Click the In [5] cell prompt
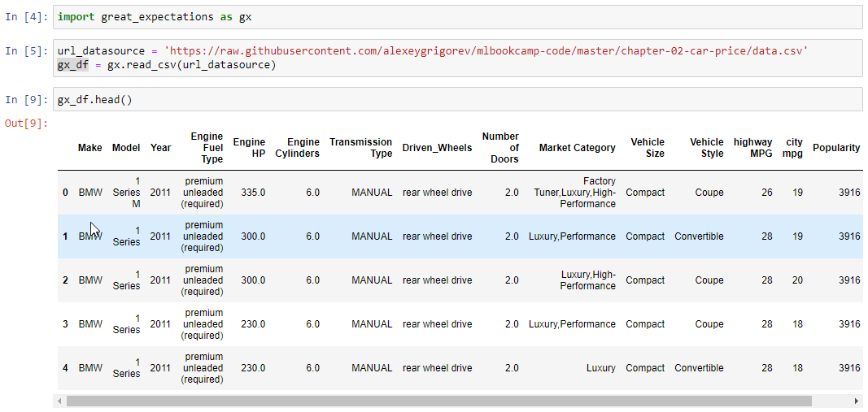The width and height of the screenshot is (868, 412). [27, 51]
